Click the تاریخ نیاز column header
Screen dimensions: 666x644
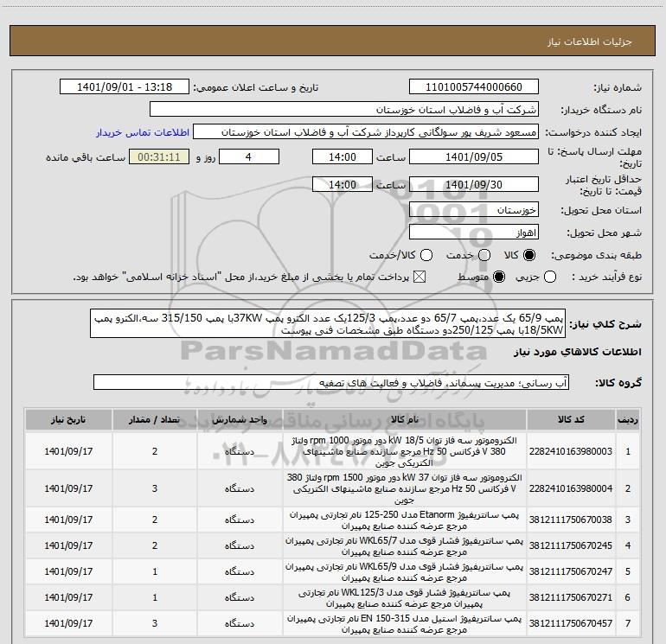pyautogui.click(x=68, y=420)
